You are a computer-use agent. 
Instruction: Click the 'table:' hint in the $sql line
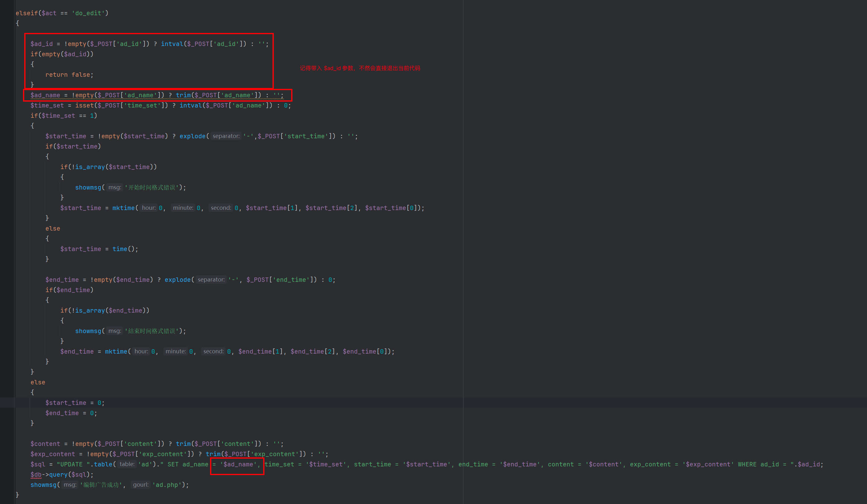(x=127, y=465)
